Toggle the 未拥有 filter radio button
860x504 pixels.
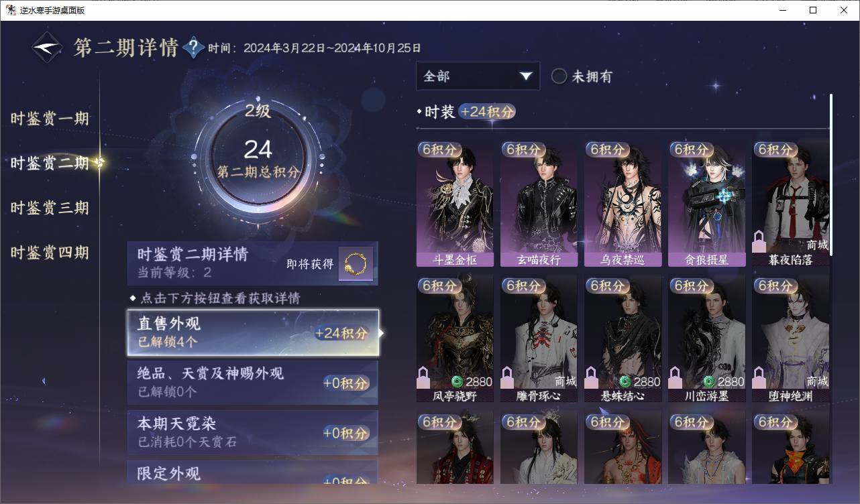point(559,76)
